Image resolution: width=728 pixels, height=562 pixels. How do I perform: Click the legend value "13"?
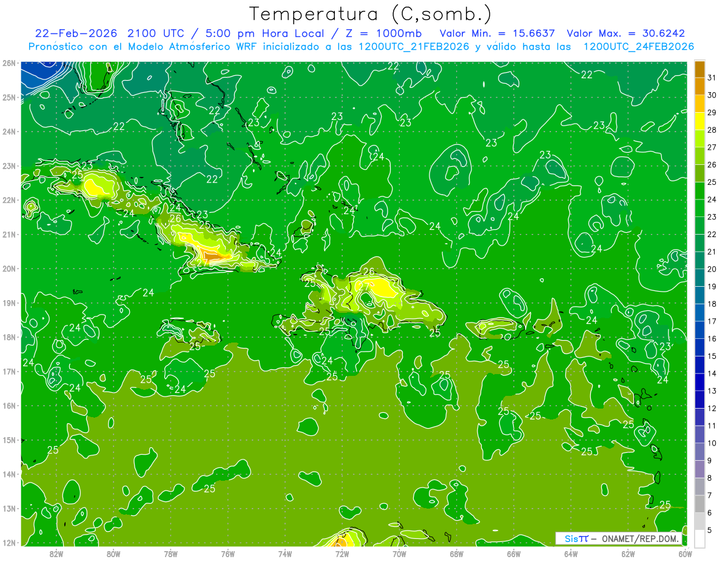[712, 391]
